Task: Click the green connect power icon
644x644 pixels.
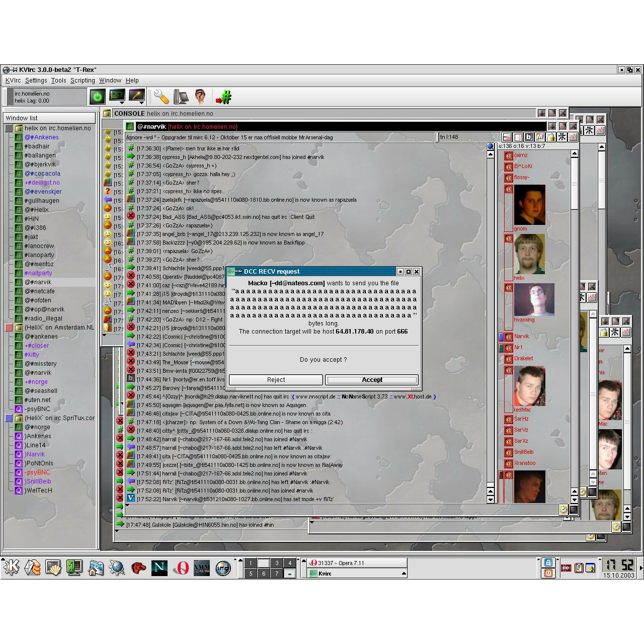Action: coord(97,97)
